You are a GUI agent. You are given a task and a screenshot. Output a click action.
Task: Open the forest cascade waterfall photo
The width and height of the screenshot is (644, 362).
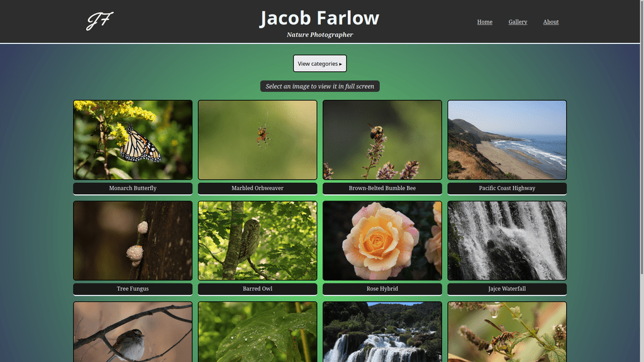coord(382,332)
